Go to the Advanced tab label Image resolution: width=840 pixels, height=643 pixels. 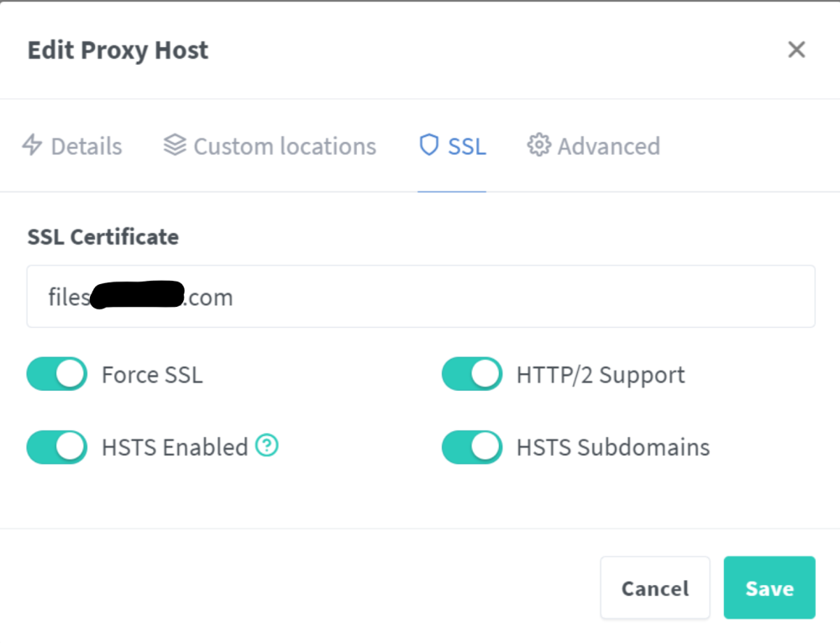tap(609, 146)
